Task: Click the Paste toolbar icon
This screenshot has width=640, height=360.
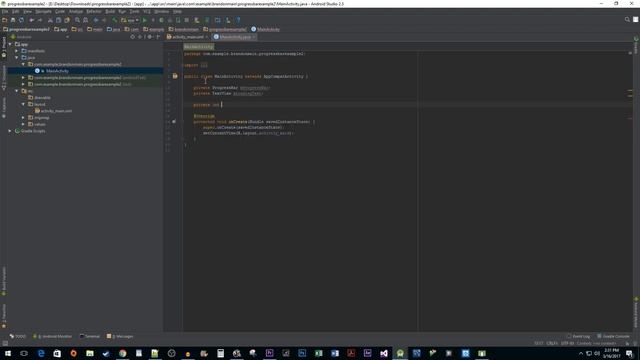Action: pyautogui.click(x=67, y=20)
